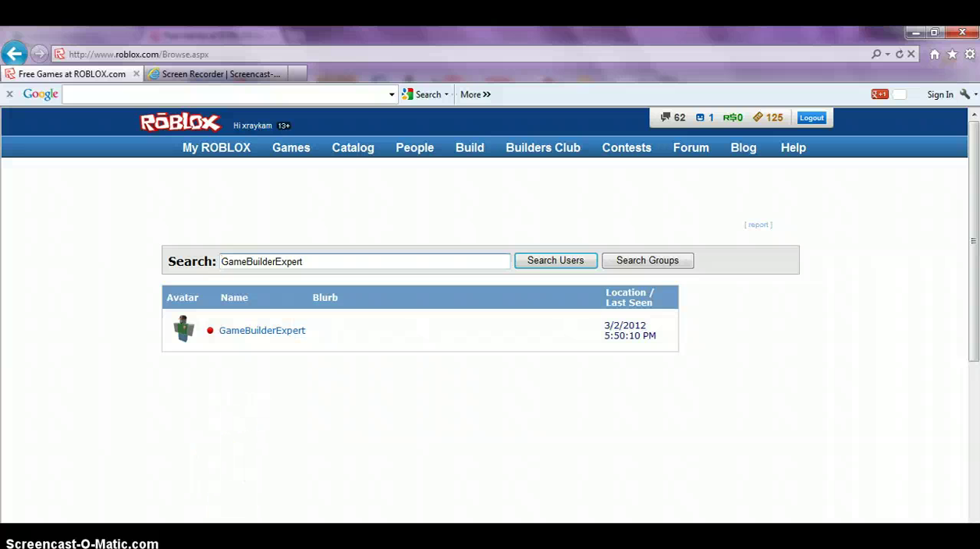This screenshot has width=980, height=549.
Task: Open the GameBuilderExpert profile link
Action: (x=261, y=331)
